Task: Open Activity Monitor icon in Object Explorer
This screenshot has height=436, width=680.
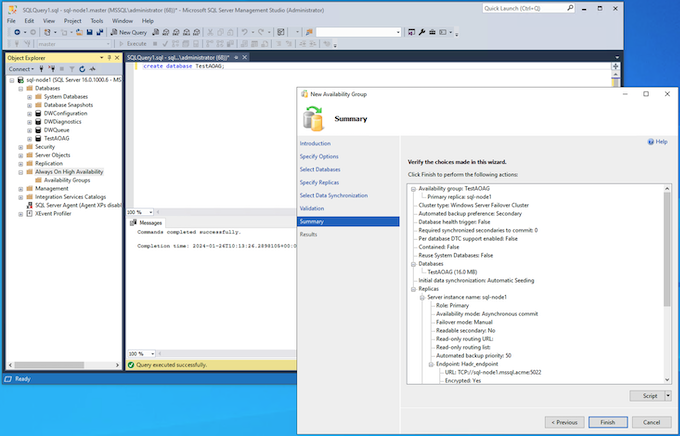Action: point(92,69)
